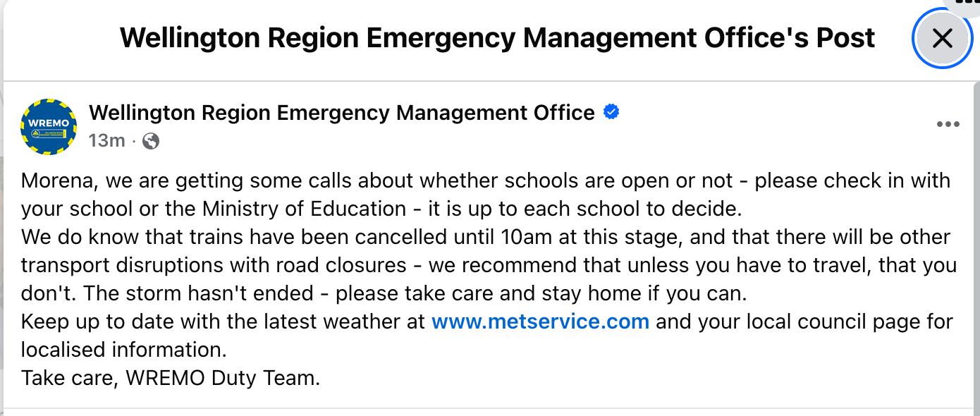The height and width of the screenshot is (416, 980).
Task: Visit the Wellington Region Emergency Management Office page name
Action: [342, 113]
